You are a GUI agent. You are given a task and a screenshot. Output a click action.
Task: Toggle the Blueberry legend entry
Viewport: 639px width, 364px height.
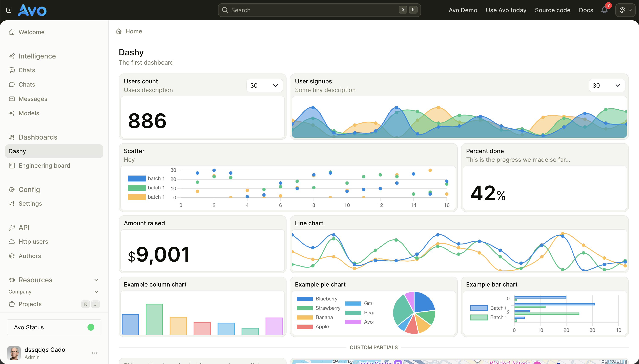tap(317, 299)
